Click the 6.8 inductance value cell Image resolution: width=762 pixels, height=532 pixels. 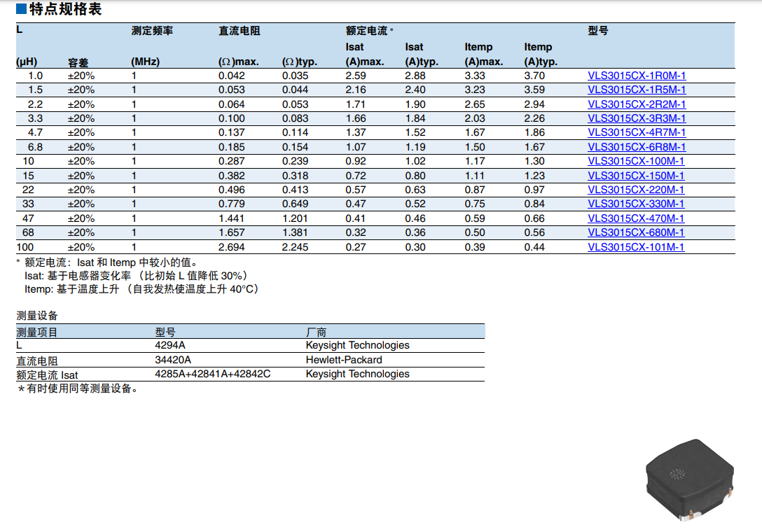(36, 147)
